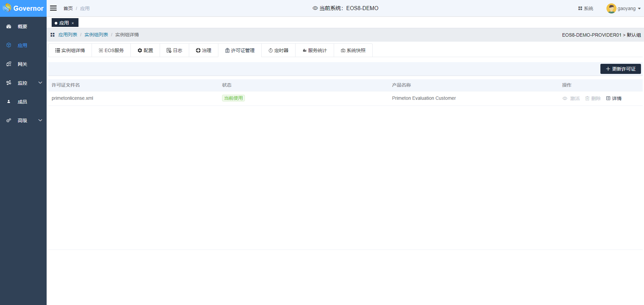Open 网关 gateway sidebar item

click(x=22, y=64)
